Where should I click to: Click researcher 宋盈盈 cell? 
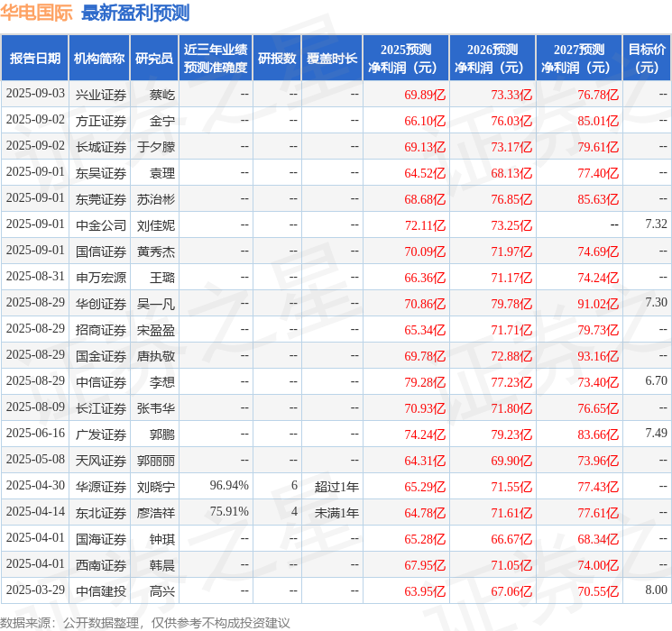point(156,330)
